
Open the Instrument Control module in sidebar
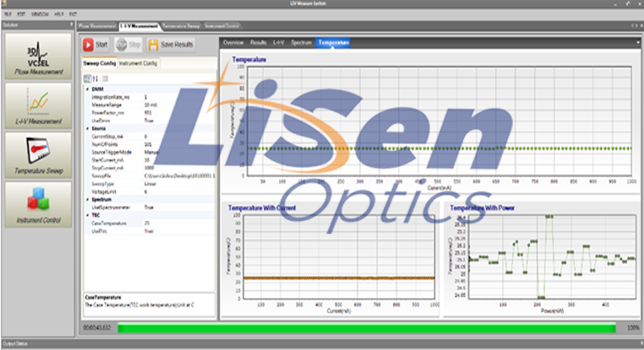39,205
